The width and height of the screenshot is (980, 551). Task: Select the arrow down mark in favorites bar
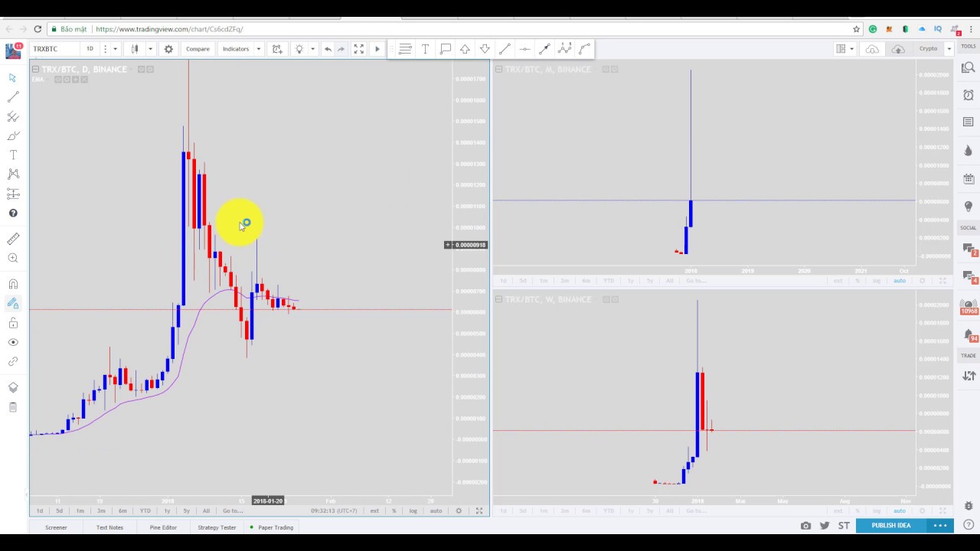(485, 49)
